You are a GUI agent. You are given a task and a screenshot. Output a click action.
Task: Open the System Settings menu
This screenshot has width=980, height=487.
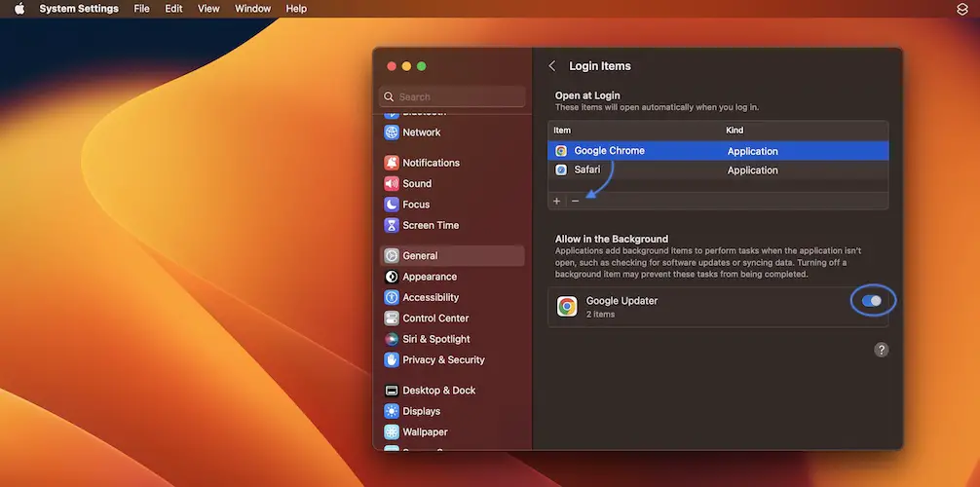coord(79,9)
